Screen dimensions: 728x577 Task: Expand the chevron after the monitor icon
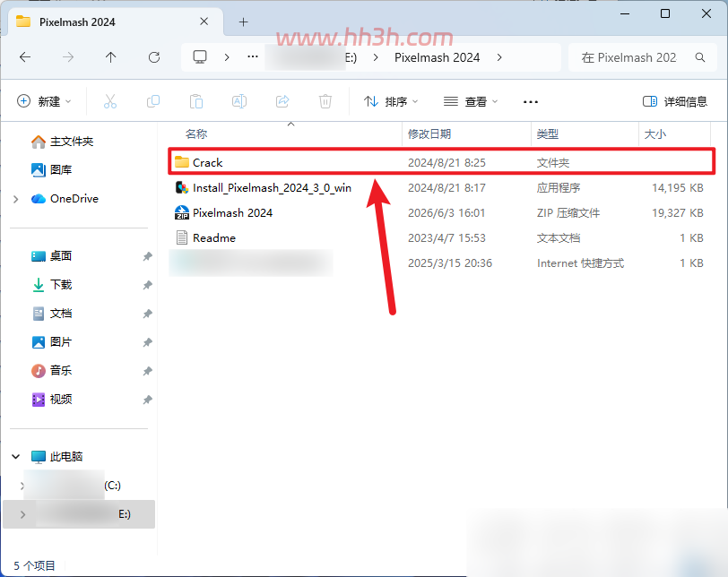point(227,57)
